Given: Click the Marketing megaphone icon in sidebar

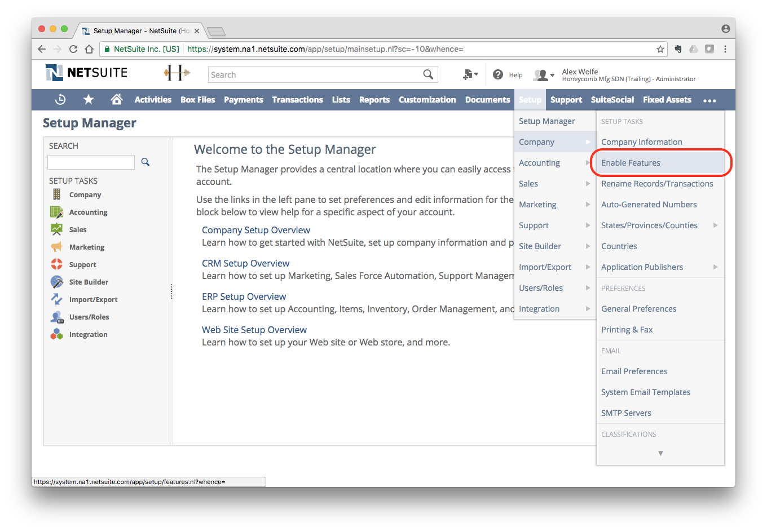Looking at the screenshot, I should coord(56,247).
